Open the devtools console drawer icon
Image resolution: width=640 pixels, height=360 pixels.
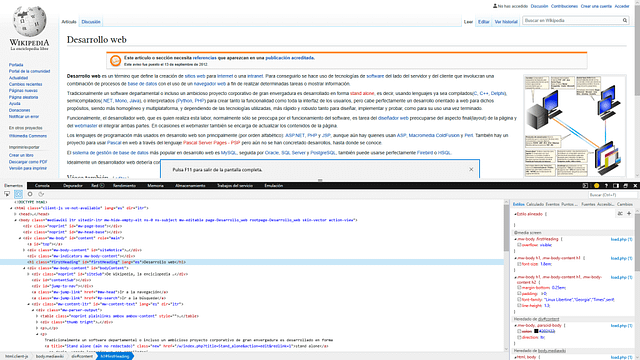click(585, 186)
